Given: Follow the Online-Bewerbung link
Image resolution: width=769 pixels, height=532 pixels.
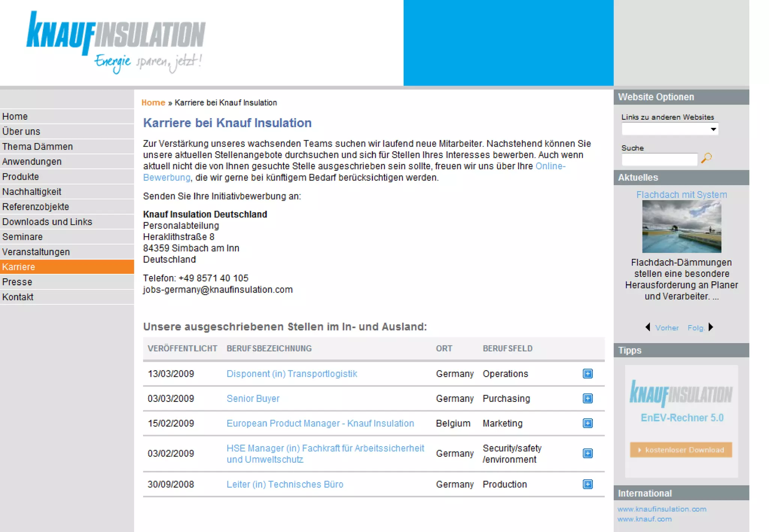Looking at the screenshot, I should (x=550, y=166).
